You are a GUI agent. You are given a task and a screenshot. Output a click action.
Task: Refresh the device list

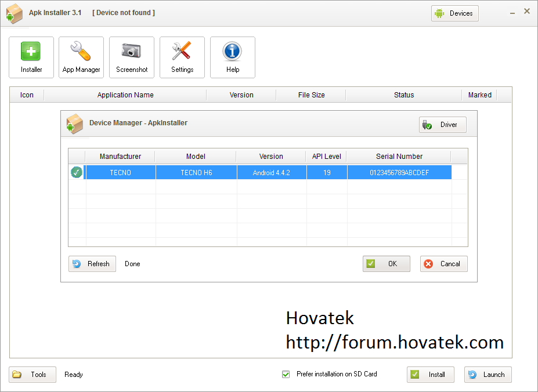tap(92, 264)
